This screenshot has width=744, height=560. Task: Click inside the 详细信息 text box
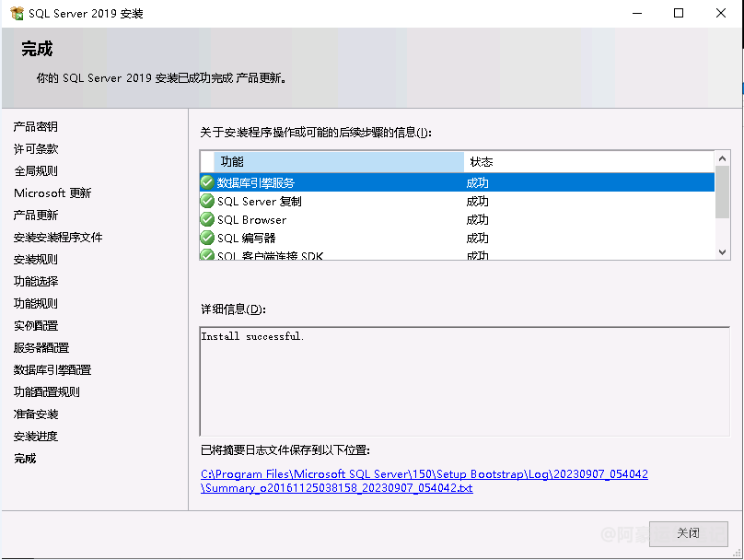(464, 381)
